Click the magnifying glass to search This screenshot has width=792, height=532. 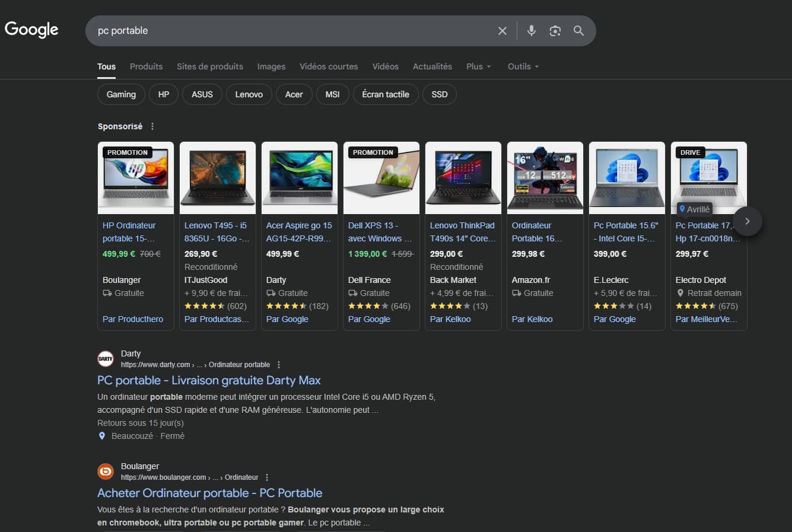click(578, 30)
